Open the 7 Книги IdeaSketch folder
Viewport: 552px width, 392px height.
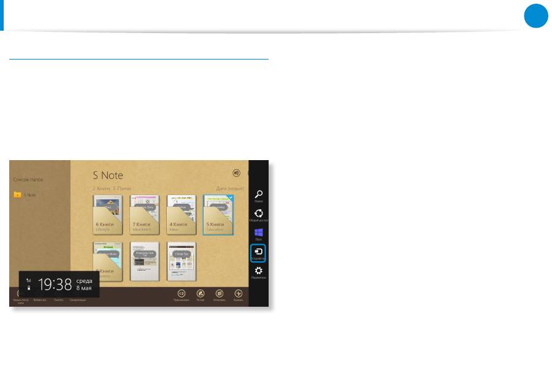point(144,215)
